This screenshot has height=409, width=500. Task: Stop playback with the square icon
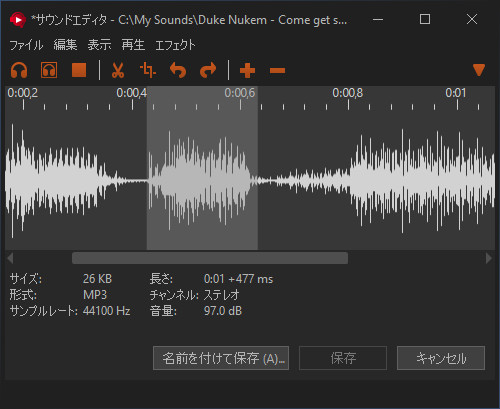[x=79, y=70]
